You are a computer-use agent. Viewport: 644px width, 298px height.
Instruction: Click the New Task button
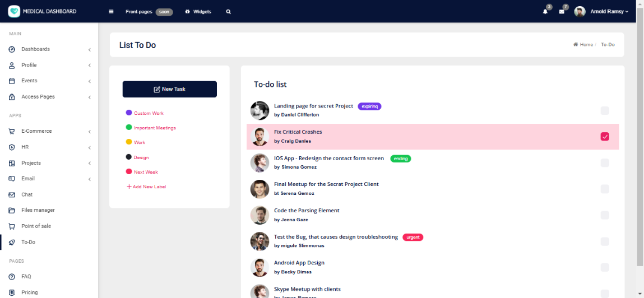169,89
